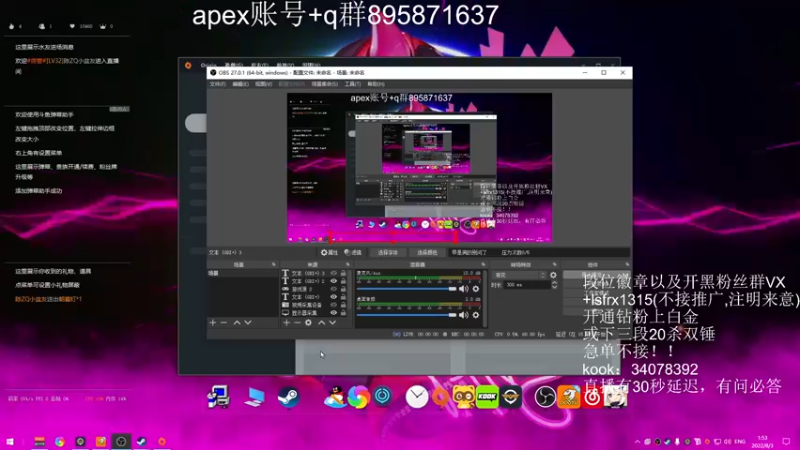This screenshot has width=800, height=450.
Task: Open This PC monitor icon in dock
Action: coord(254,397)
